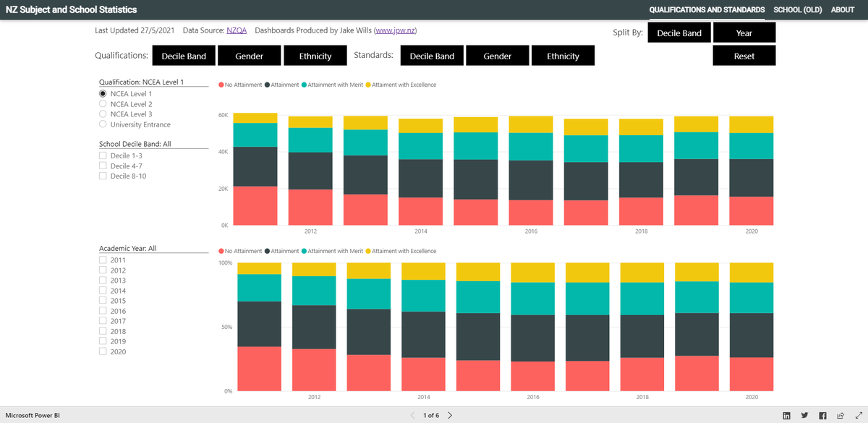This screenshot has height=423, width=868.
Task: Check academic year 2017
Action: pyautogui.click(x=103, y=320)
